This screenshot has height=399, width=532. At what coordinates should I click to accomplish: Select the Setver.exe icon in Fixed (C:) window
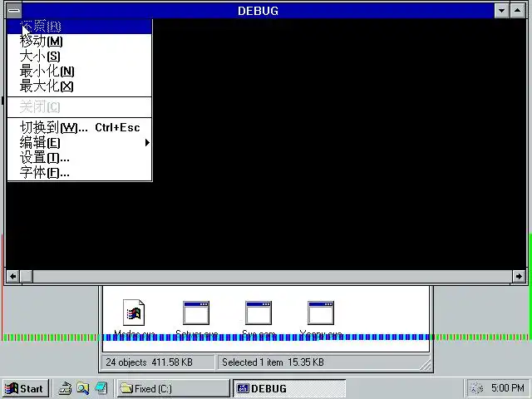click(x=196, y=313)
